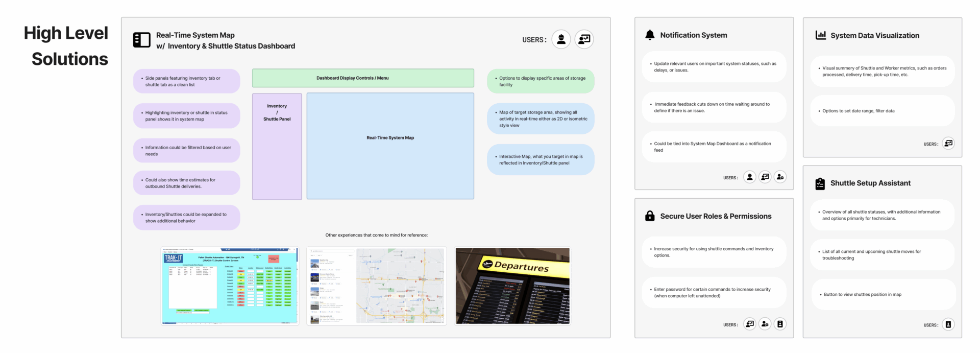Click the user-with-gear icon in Notification System users
Viewport: 980px width, 353px height.
click(x=780, y=177)
